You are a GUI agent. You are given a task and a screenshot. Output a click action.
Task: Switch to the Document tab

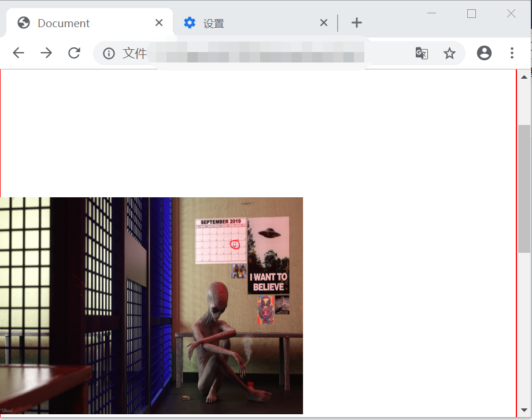tap(90, 23)
